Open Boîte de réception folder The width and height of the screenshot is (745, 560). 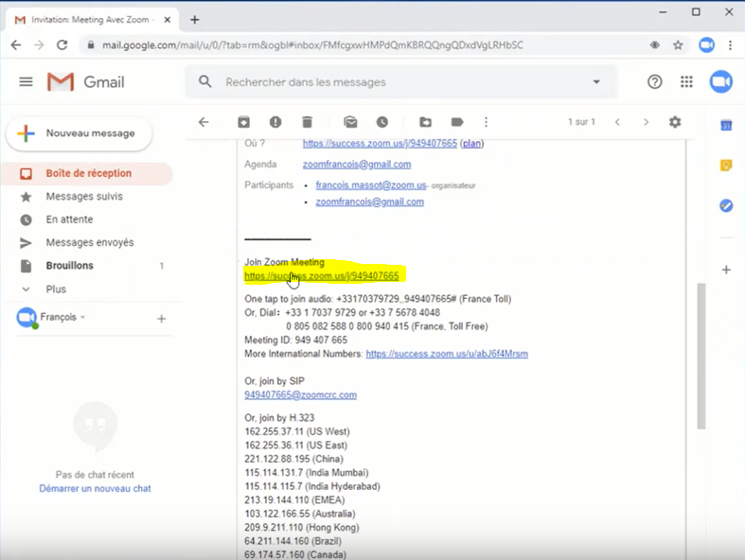point(87,173)
